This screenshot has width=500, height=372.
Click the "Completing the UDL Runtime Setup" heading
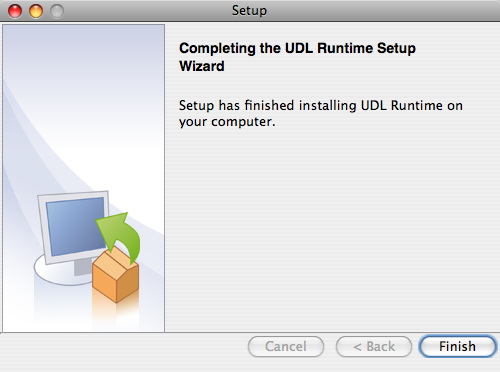[297, 48]
